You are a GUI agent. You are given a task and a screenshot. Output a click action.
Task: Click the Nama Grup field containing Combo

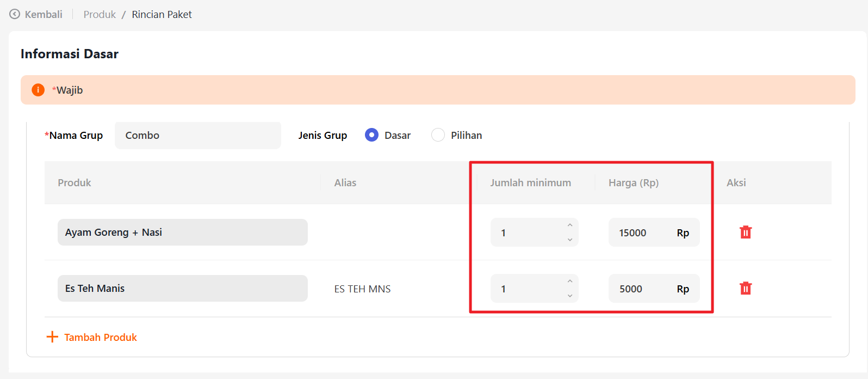pos(197,135)
